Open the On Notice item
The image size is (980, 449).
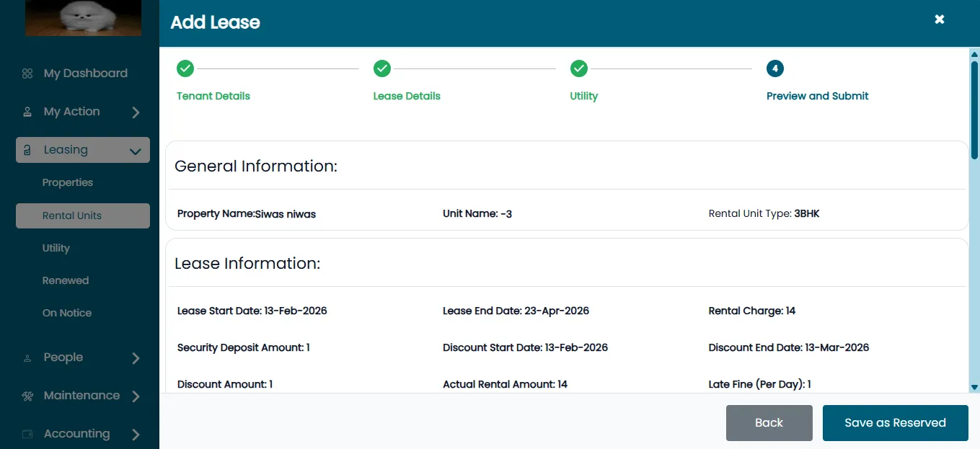click(x=67, y=313)
